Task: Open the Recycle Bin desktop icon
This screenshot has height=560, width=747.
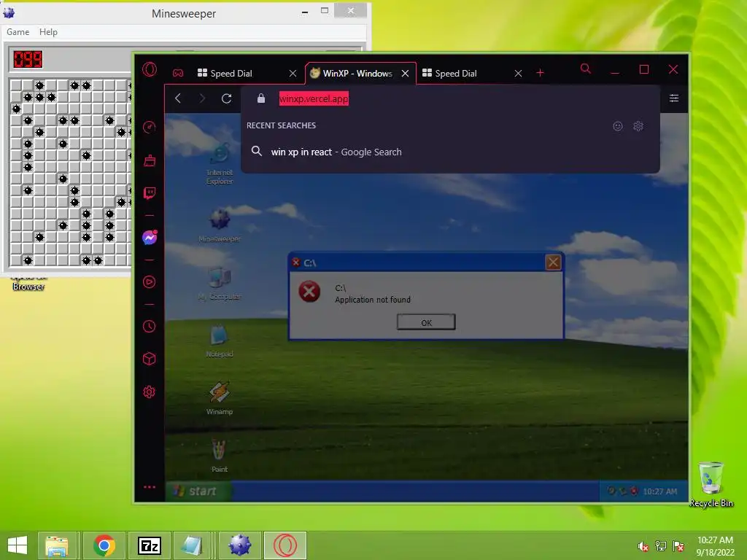Action: tap(711, 485)
